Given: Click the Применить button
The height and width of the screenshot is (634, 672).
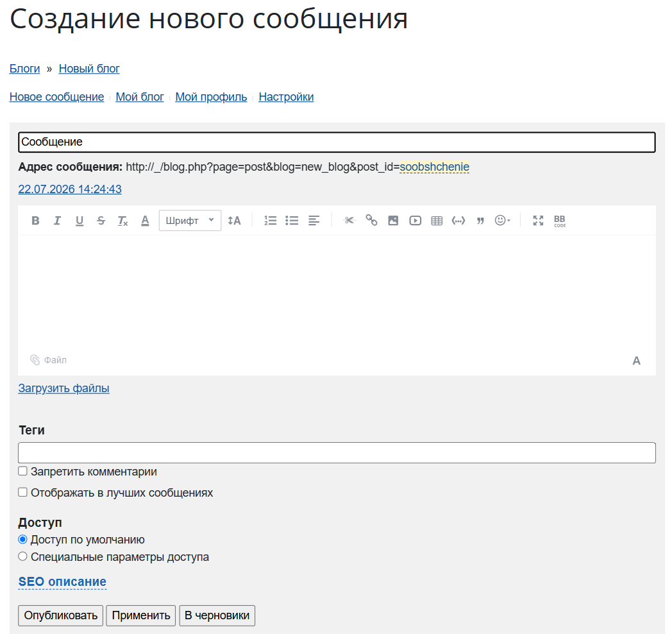Looking at the screenshot, I should point(141,615).
